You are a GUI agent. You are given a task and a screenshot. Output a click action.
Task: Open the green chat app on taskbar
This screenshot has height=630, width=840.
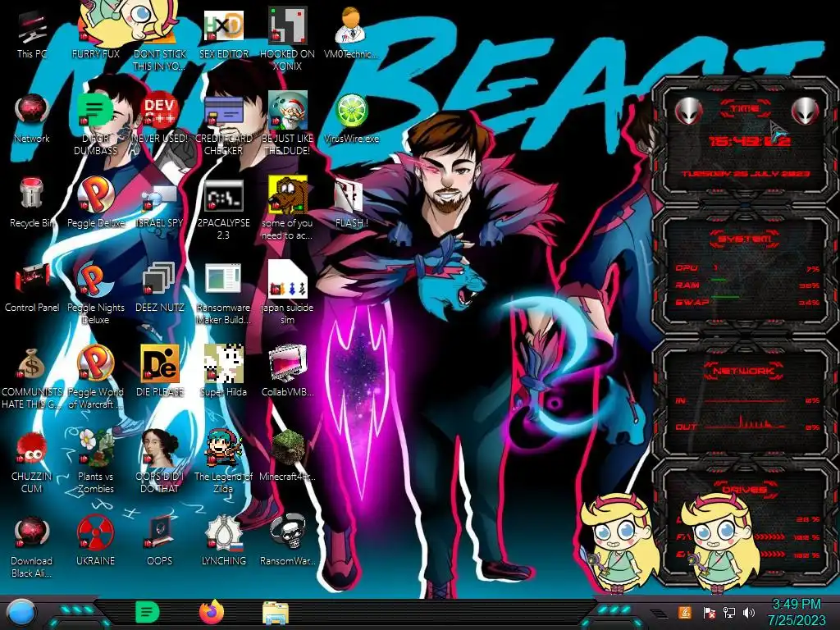[148, 612]
